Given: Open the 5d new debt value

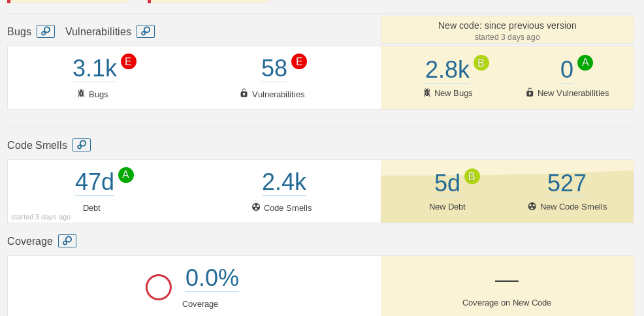Looking at the screenshot, I should 447,183.
